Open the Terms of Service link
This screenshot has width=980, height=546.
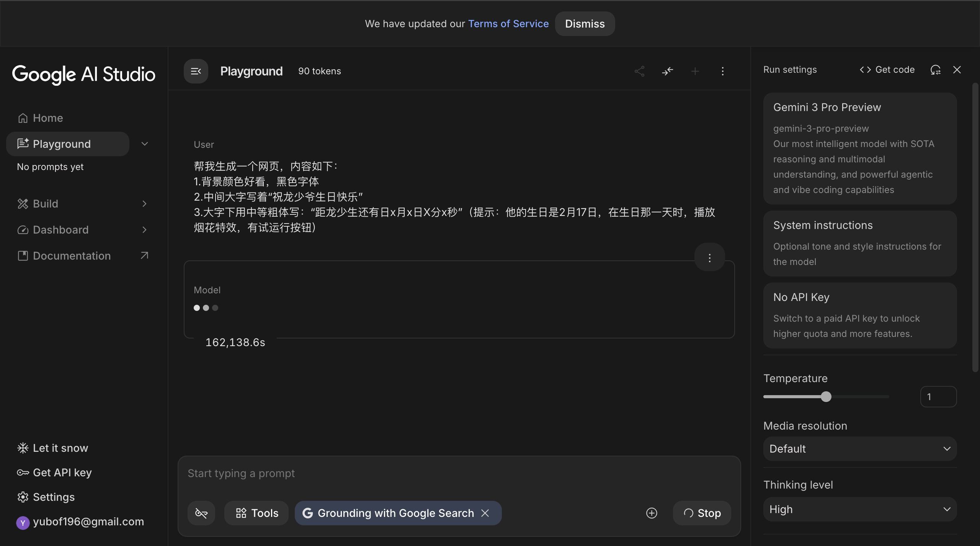click(508, 24)
